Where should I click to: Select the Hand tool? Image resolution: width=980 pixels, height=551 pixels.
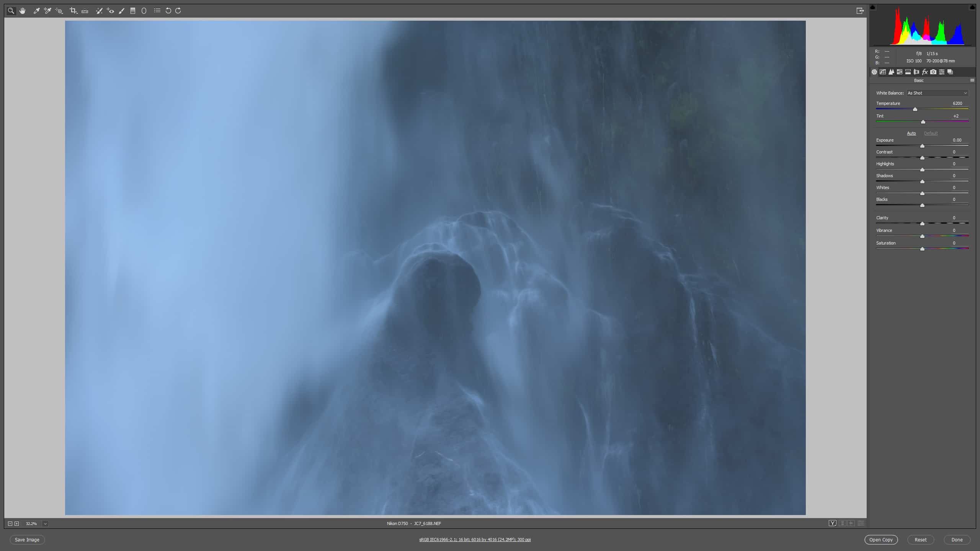pos(22,11)
